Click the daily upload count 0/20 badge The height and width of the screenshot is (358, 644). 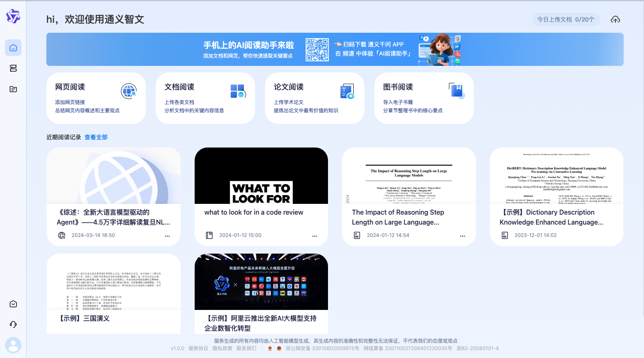pyautogui.click(x=566, y=19)
